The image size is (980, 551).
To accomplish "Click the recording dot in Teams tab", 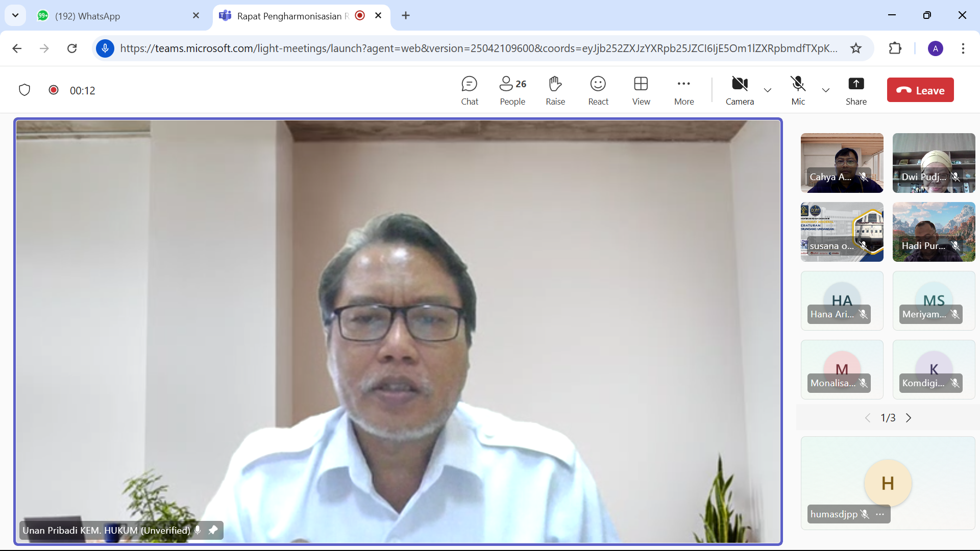I will pos(360,15).
